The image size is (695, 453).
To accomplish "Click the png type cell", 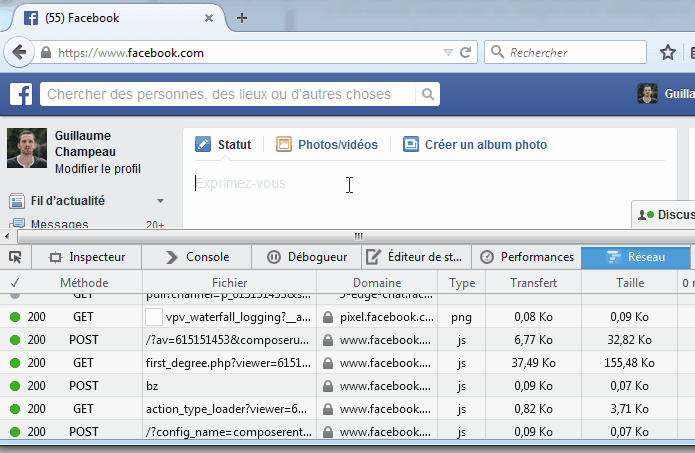I will [x=461, y=317].
